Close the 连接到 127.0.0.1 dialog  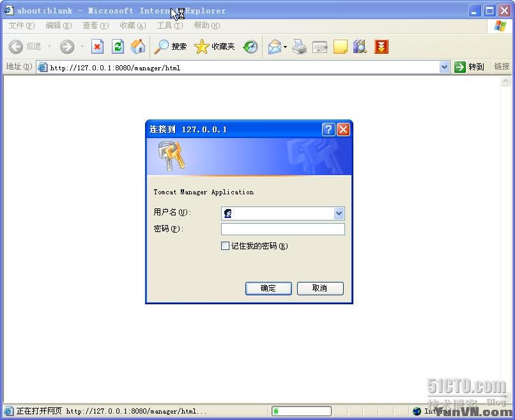343,130
